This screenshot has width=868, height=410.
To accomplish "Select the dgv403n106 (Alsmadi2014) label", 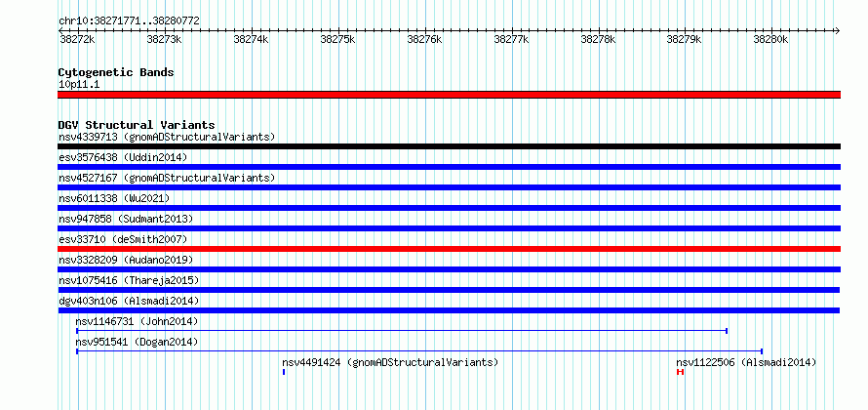I will coord(129,301).
